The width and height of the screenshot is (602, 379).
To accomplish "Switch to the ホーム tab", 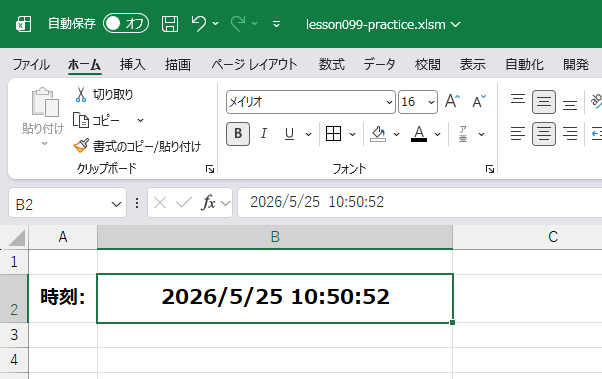I will tap(84, 64).
